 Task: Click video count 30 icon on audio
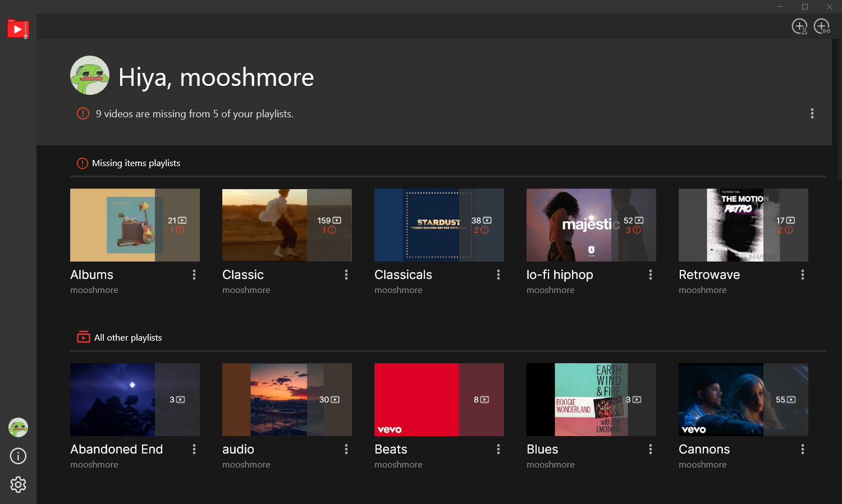pos(335,400)
